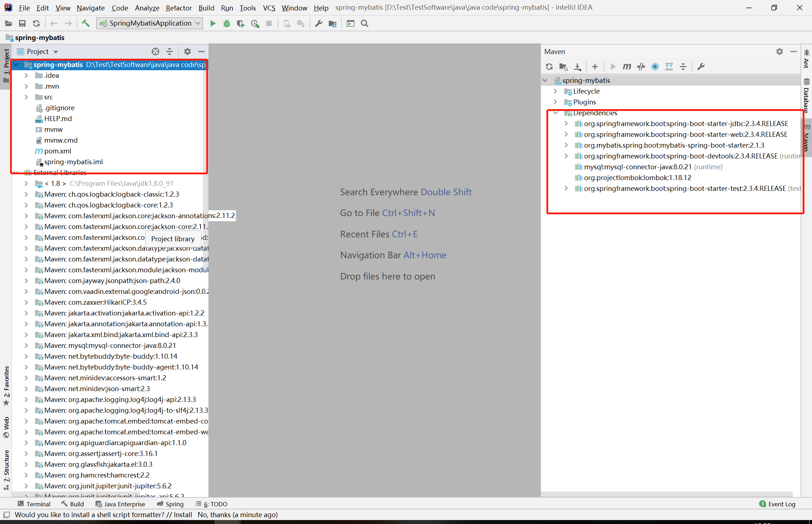
Task: Click the green Run application button
Action: (x=213, y=23)
